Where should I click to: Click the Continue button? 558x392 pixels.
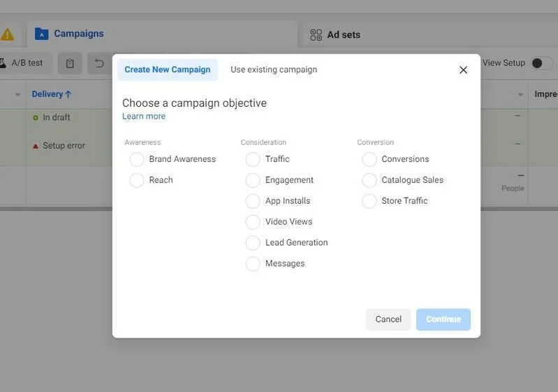tap(443, 319)
